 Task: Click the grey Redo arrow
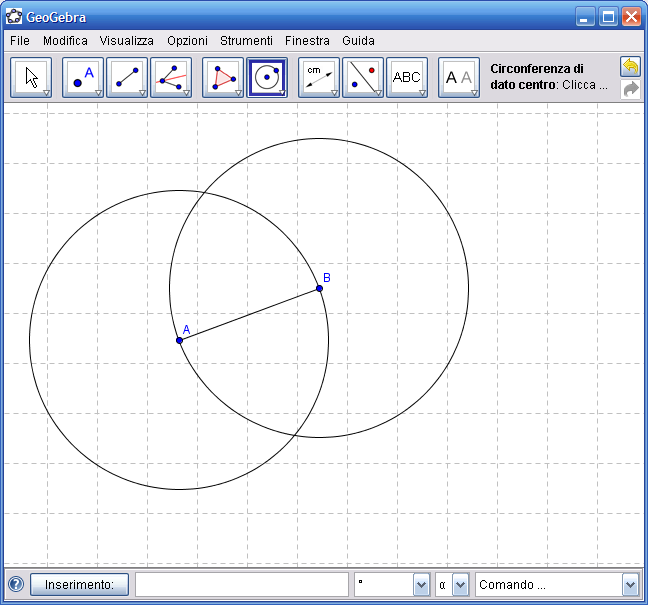[630, 89]
